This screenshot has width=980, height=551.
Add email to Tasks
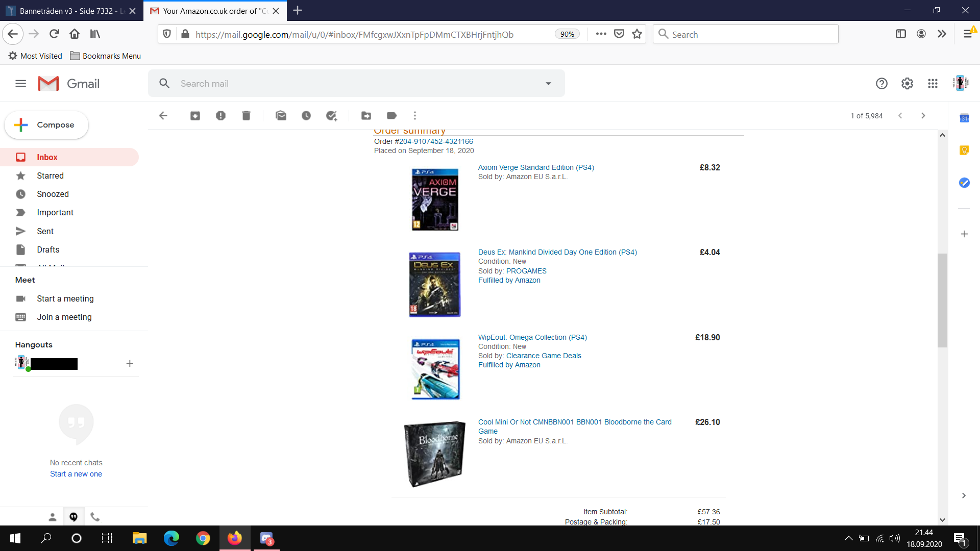332,116
